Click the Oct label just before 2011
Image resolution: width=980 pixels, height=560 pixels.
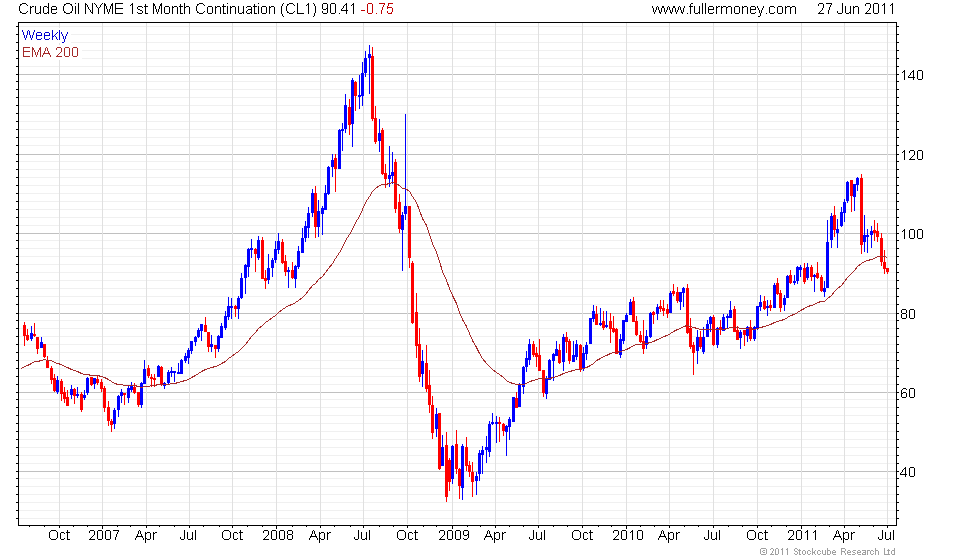758,536
